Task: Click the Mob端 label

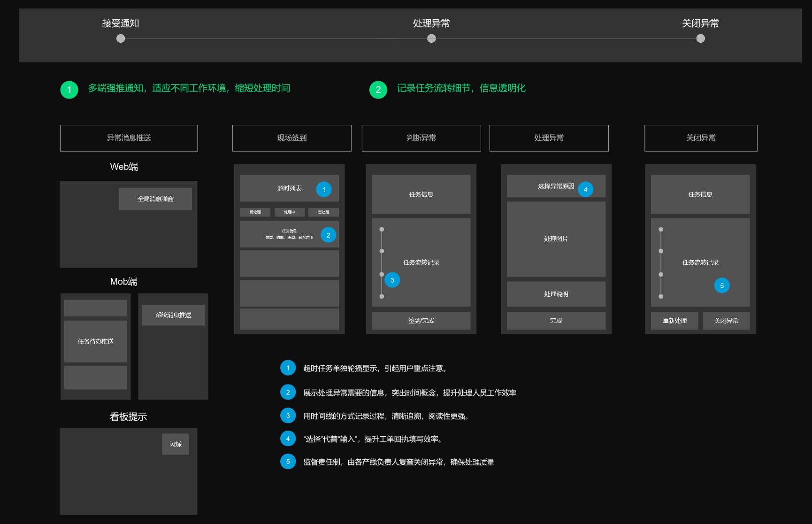Action: (123, 281)
